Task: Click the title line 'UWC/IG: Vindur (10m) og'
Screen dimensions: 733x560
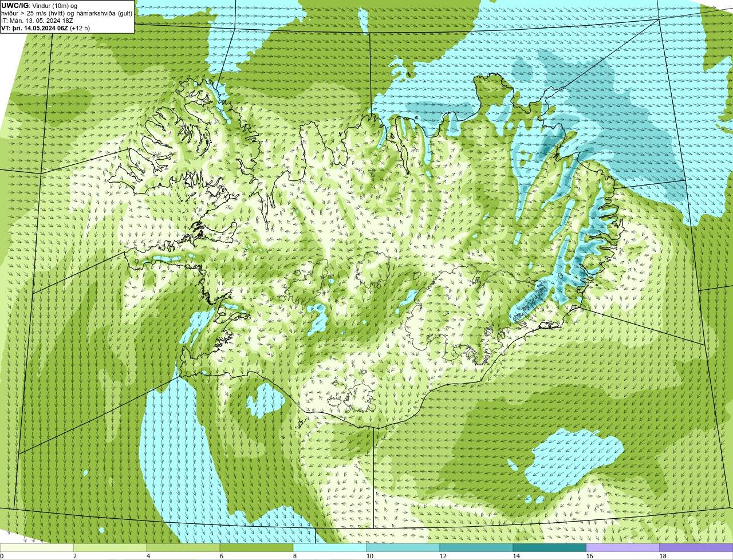Action: (x=39, y=6)
